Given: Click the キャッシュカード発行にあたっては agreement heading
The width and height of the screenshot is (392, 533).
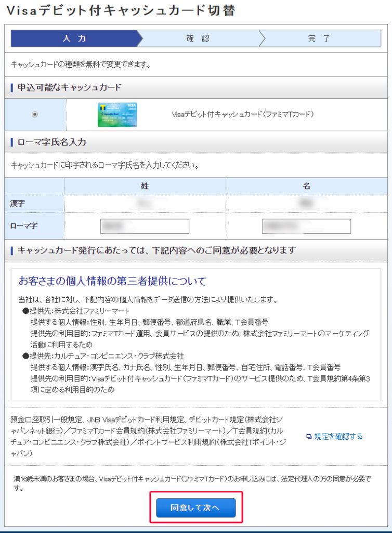Looking at the screenshot, I should (157, 250).
